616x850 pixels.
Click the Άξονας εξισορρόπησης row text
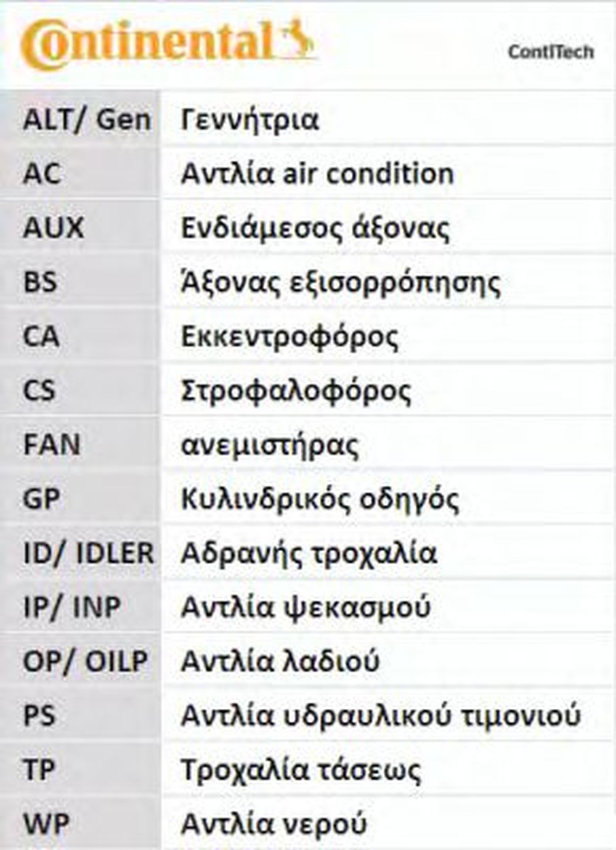click(x=340, y=283)
